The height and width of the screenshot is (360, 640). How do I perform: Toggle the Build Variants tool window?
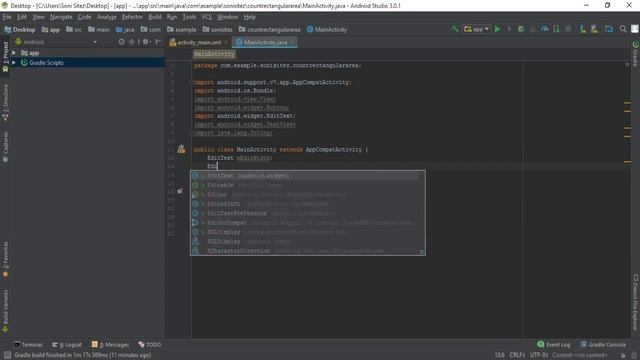point(5,311)
